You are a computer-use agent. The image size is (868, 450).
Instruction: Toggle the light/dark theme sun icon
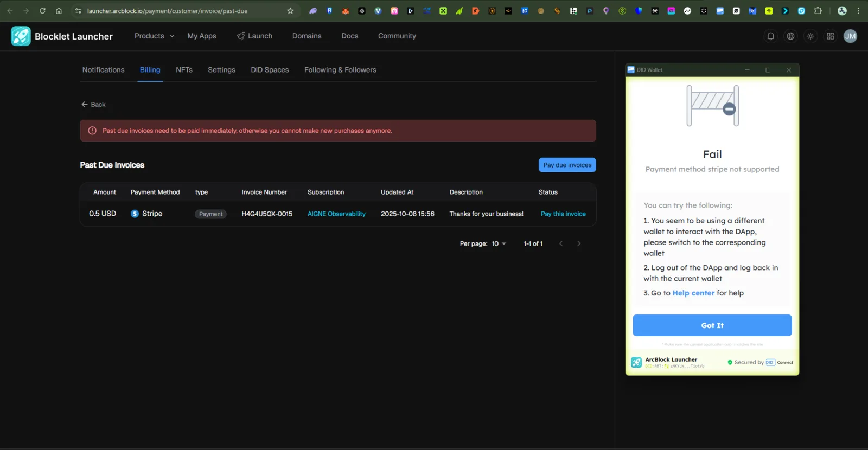pyautogui.click(x=810, y=36)
